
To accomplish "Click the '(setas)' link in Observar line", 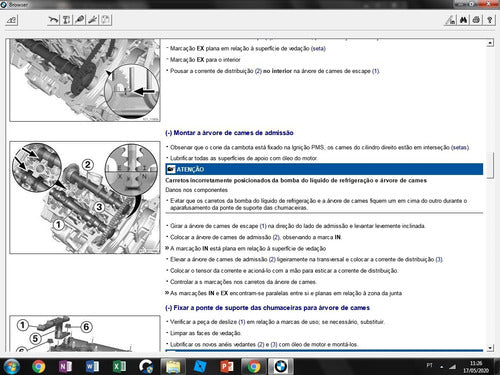I will [460, 147].
